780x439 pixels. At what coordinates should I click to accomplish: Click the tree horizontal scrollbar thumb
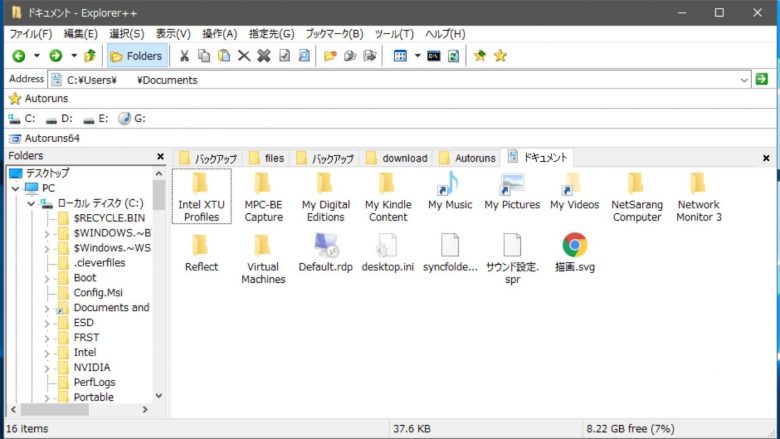point(54,410)
